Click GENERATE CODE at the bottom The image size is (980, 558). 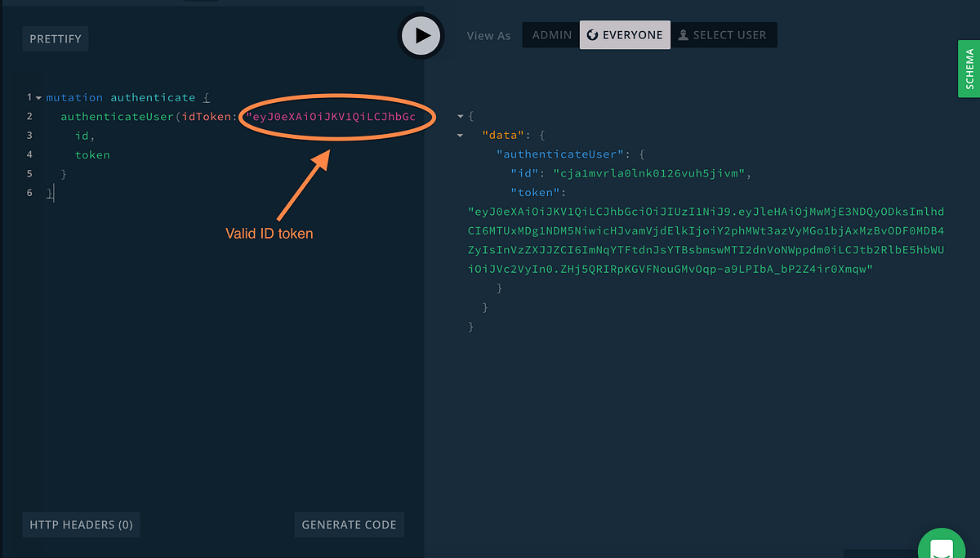(349, 525)
